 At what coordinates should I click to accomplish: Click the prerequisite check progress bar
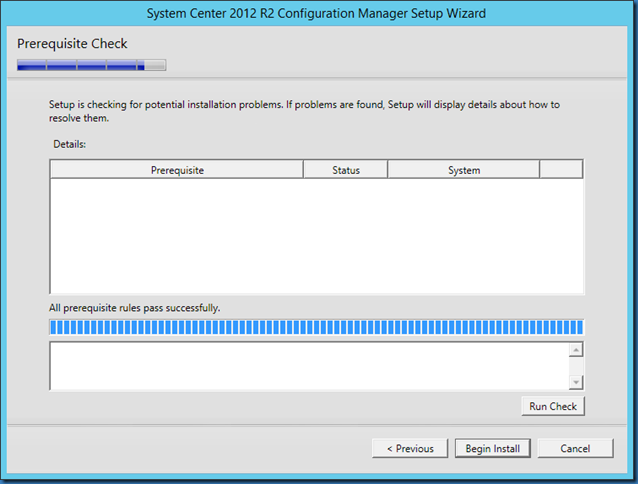317,327
